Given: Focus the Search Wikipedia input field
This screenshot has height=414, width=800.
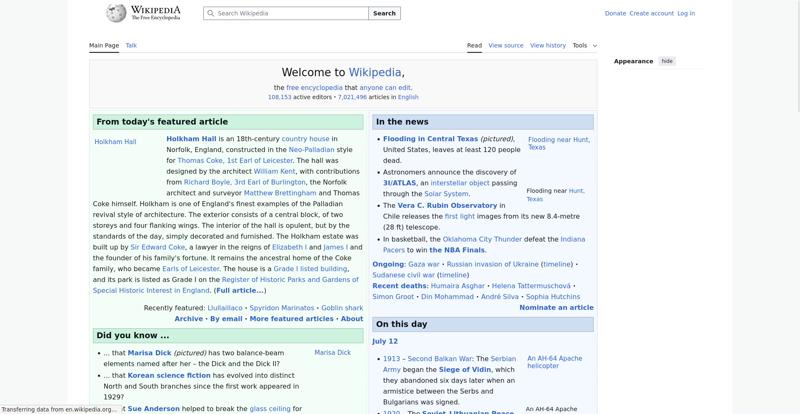Looking at the screenshot, I should [x=286, y=13].
